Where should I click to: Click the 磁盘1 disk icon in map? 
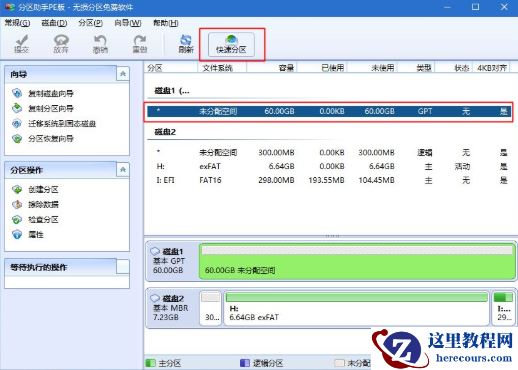coord(155,251)
